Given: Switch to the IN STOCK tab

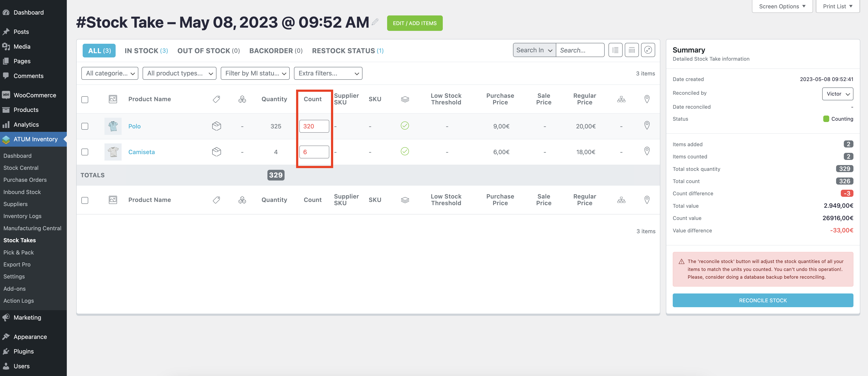Looking at the screenshot, I should pos(146,51).
